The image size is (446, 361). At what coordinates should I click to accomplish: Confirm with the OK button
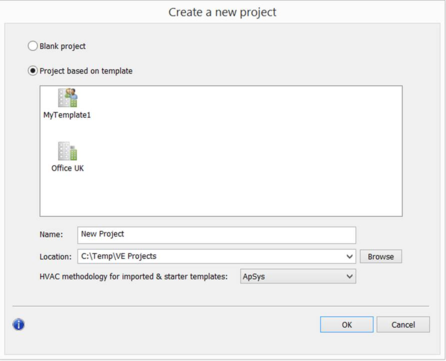tap(347, 325)
